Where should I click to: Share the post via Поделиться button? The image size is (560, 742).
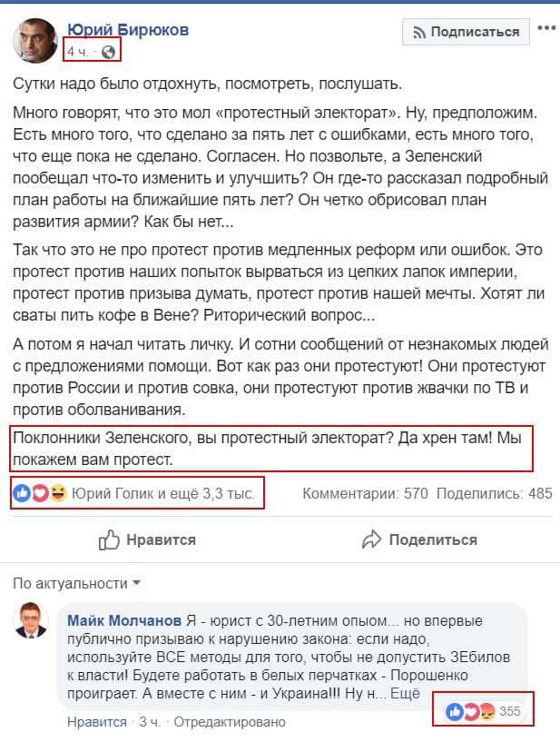[x=419, y=539]
